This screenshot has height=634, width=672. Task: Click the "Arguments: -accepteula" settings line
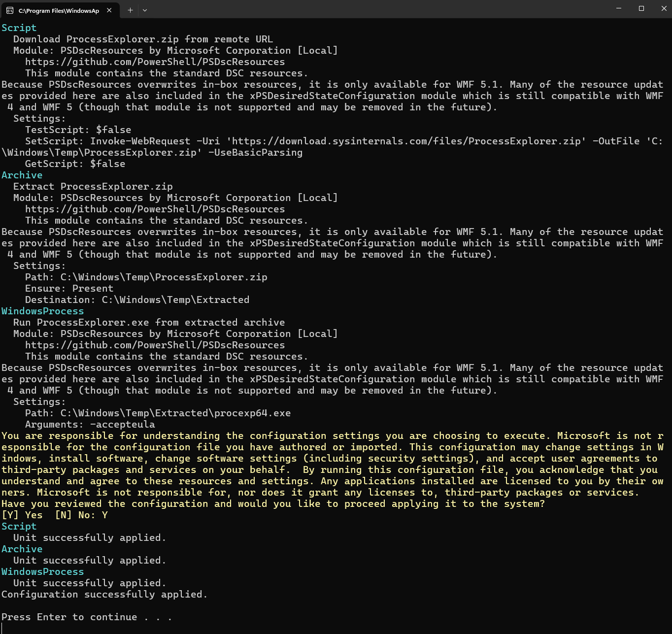pyautogui.click(x=90, y=425)
